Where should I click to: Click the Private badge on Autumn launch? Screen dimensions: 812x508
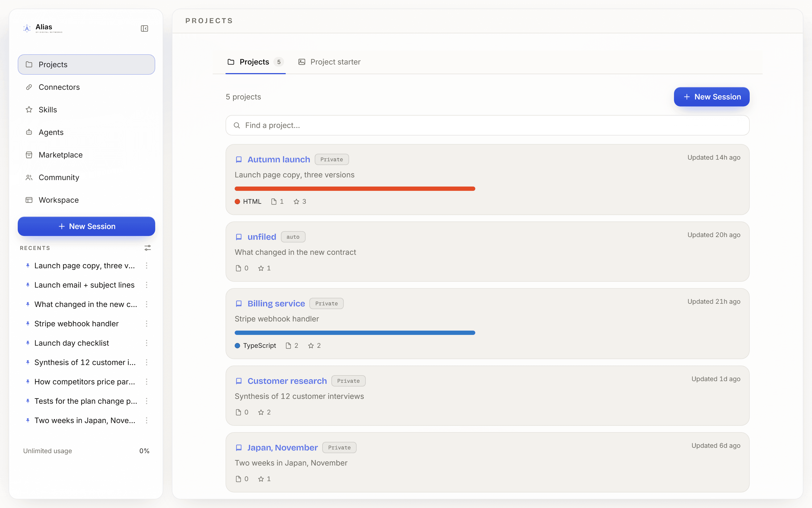pos(332,160)
